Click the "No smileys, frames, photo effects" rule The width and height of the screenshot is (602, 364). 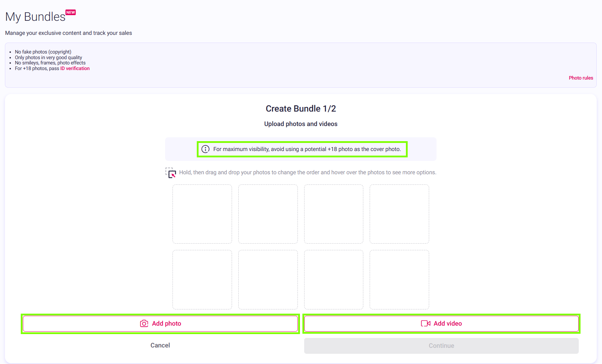50,63
